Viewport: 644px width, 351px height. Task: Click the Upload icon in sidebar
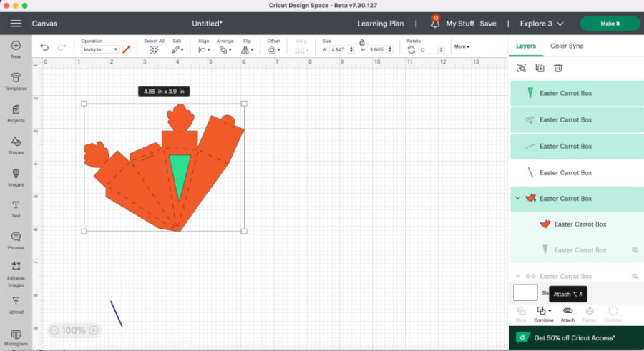click(15, 304)
